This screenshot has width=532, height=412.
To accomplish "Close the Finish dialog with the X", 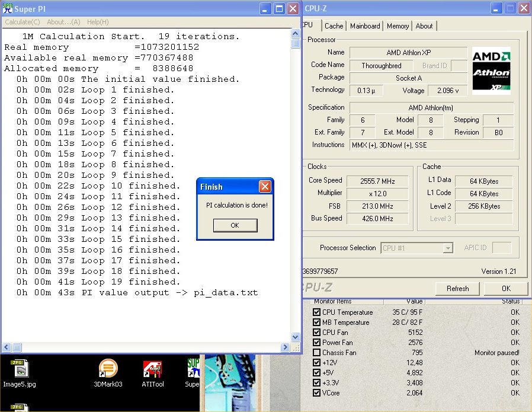I will pyautogui.click(x=265, y=186).
